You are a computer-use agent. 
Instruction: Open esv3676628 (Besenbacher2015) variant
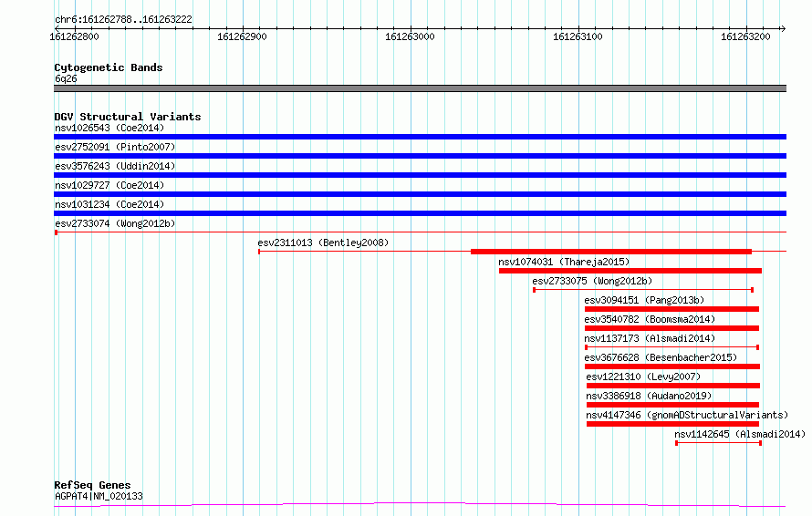point(661,357)
